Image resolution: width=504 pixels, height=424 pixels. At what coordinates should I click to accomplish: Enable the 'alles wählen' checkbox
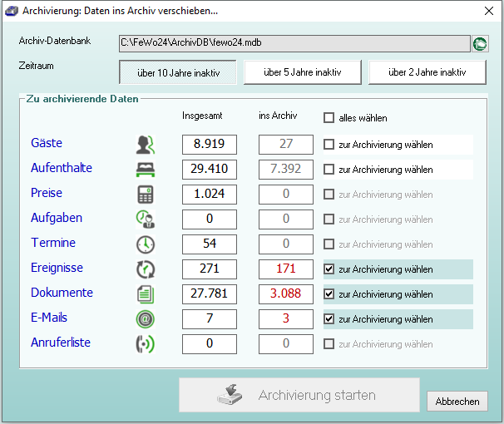coord(329,118)
